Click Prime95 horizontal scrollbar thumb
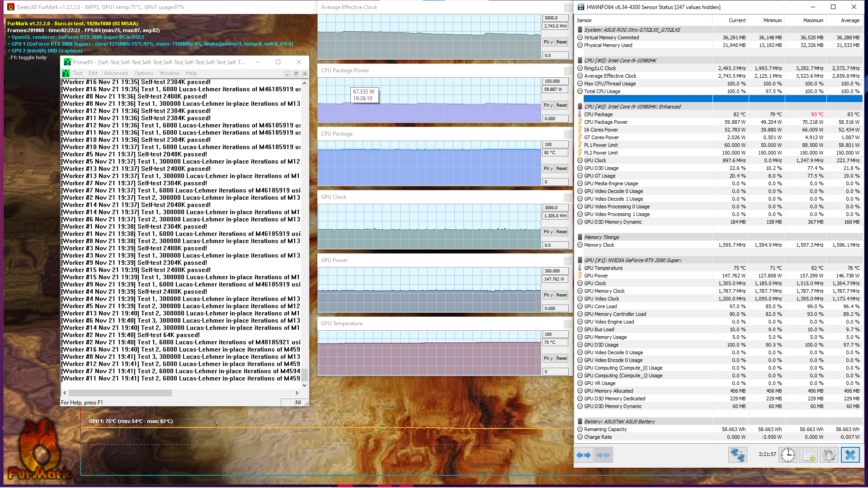868x488 pixels. (120, 393)
